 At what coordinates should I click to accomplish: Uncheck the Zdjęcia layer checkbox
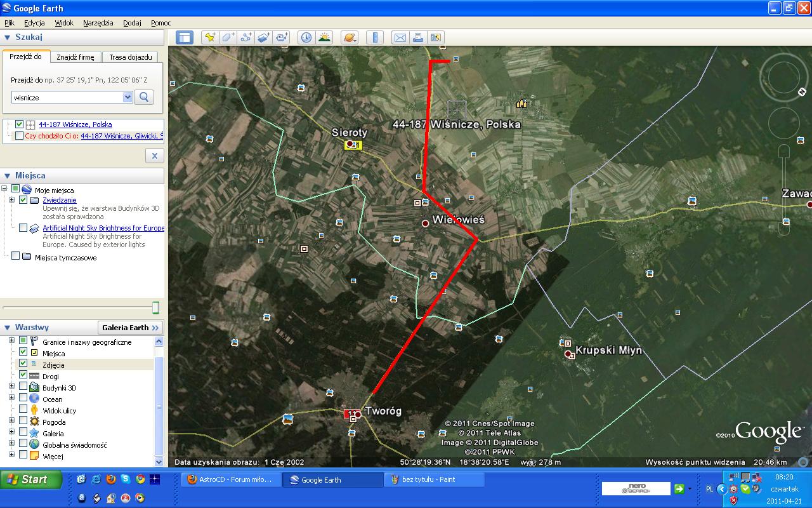(23, 363)
